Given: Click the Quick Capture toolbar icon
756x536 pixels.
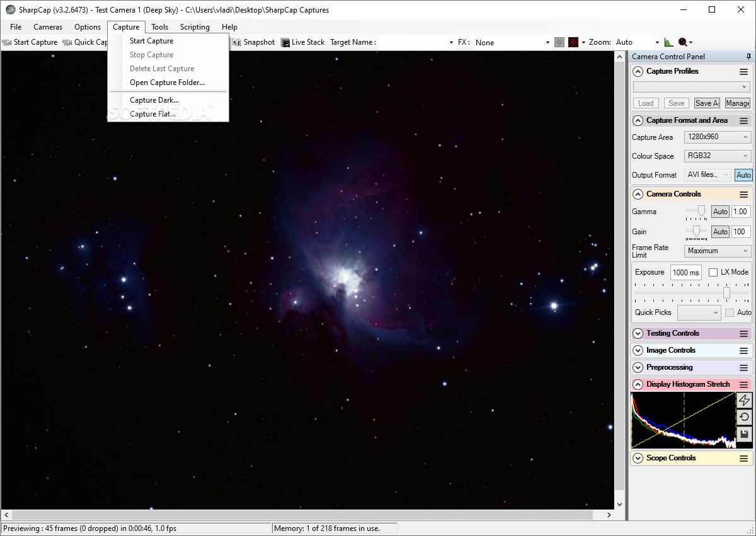Looking at the screenshot, I should point(67,42).
